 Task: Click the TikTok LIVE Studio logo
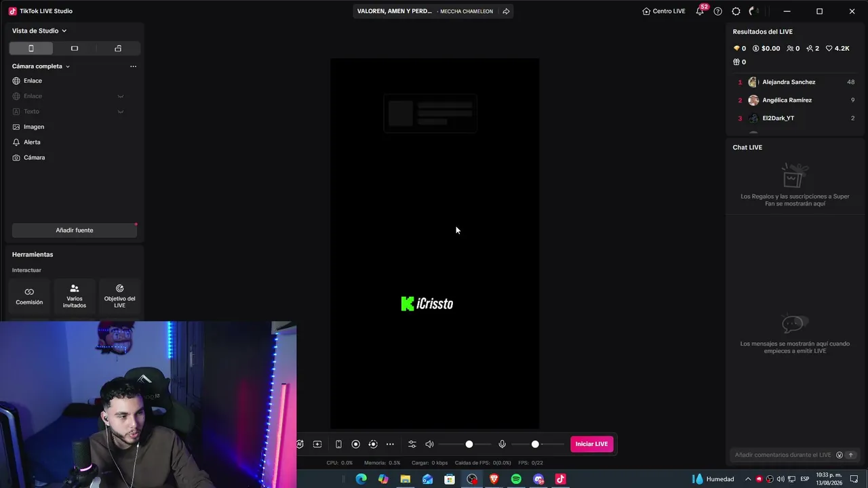[x=12, y=11]
